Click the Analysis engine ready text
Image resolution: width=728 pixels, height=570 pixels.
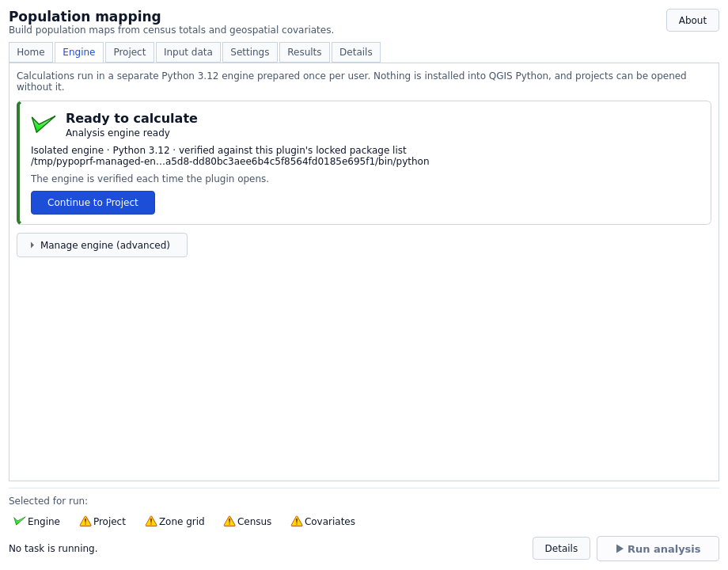click(117, 133)
